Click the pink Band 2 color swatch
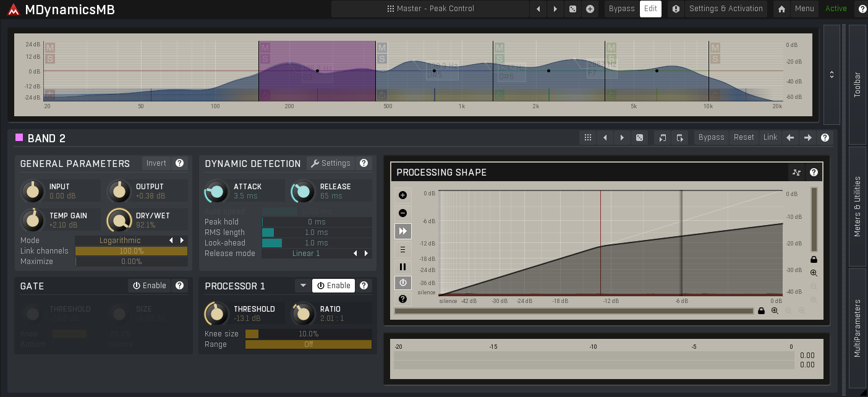The image size is (868, 397). (x=19, y=137)
